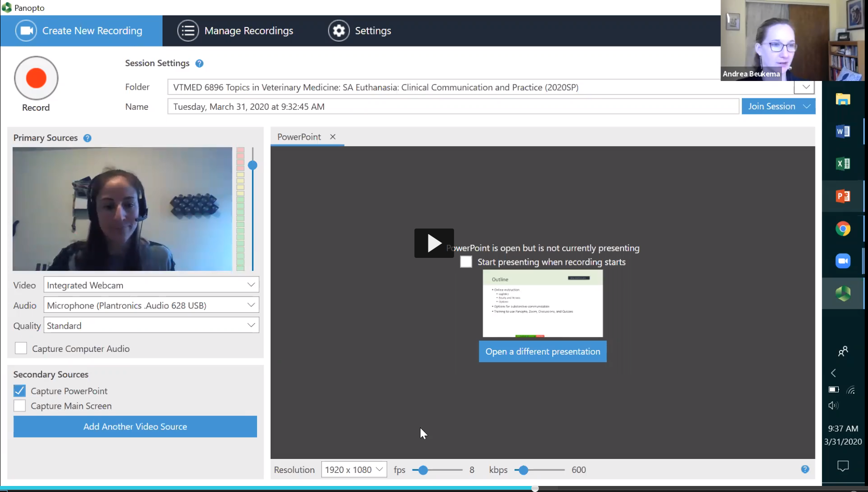Click the help icon beside kbps slider
This screenshot has height=492, width=868.
[x=805, y=469]
